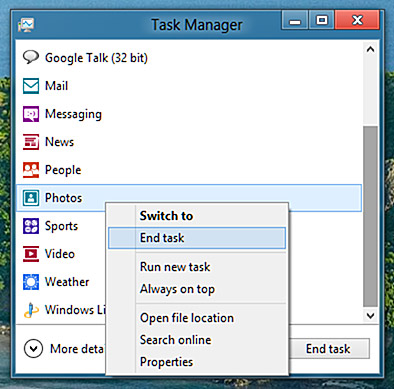Click the scrollbar down arrow
This screenshot has height=389, width=394.
[x=370, y=315]
